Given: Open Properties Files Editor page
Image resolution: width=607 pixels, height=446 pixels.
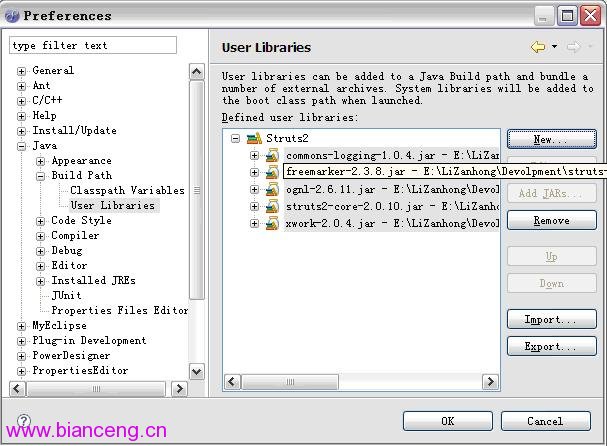Looking at the screenshot, I should tap(120, 310).
